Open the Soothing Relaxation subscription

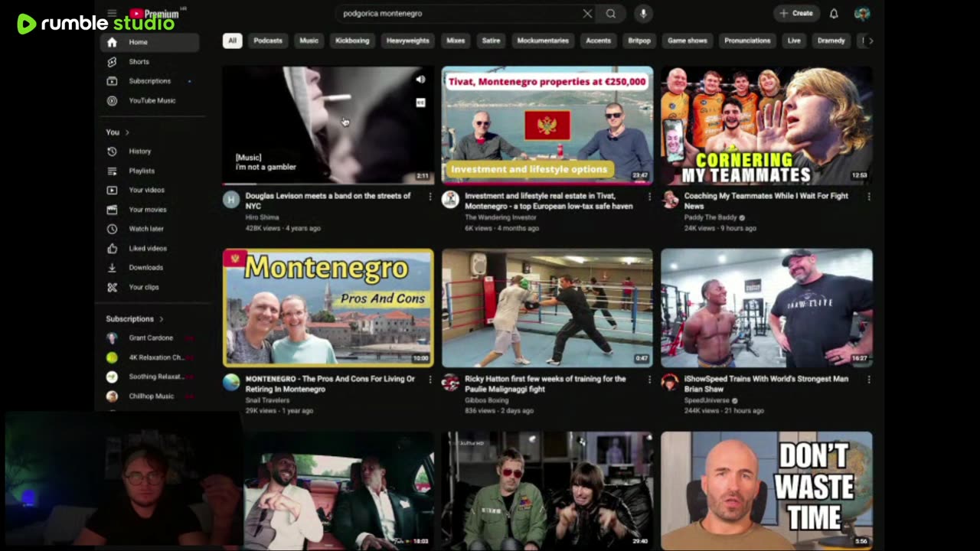point(149,377)
